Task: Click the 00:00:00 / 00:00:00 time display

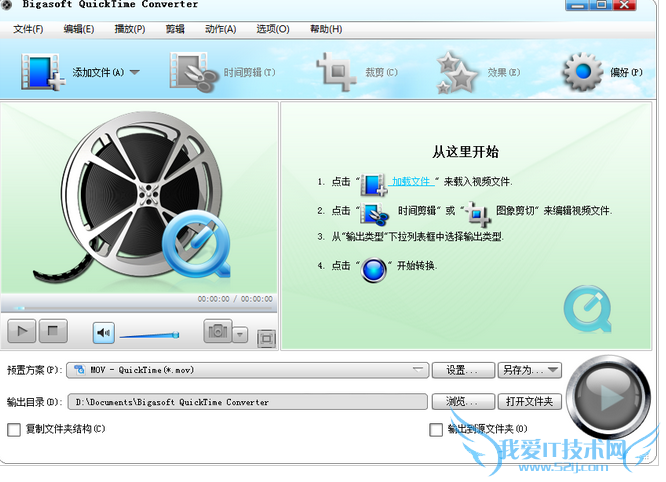Action: [235, 299]
